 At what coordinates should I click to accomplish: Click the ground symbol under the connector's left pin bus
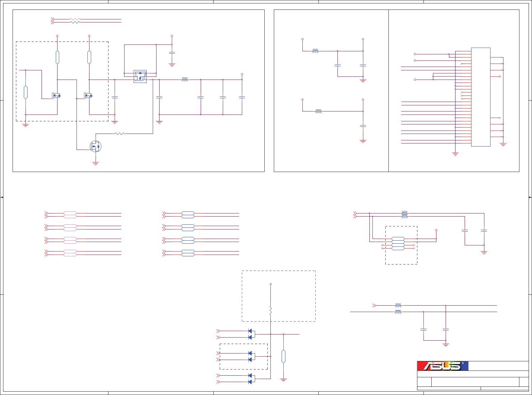pos(455,154)
